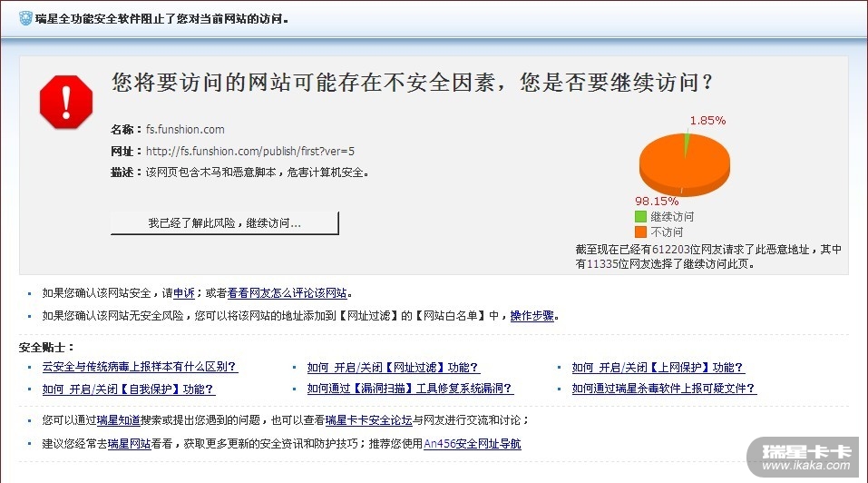
Task: Open the 申诉 appeal link
Action: point(184,293)
